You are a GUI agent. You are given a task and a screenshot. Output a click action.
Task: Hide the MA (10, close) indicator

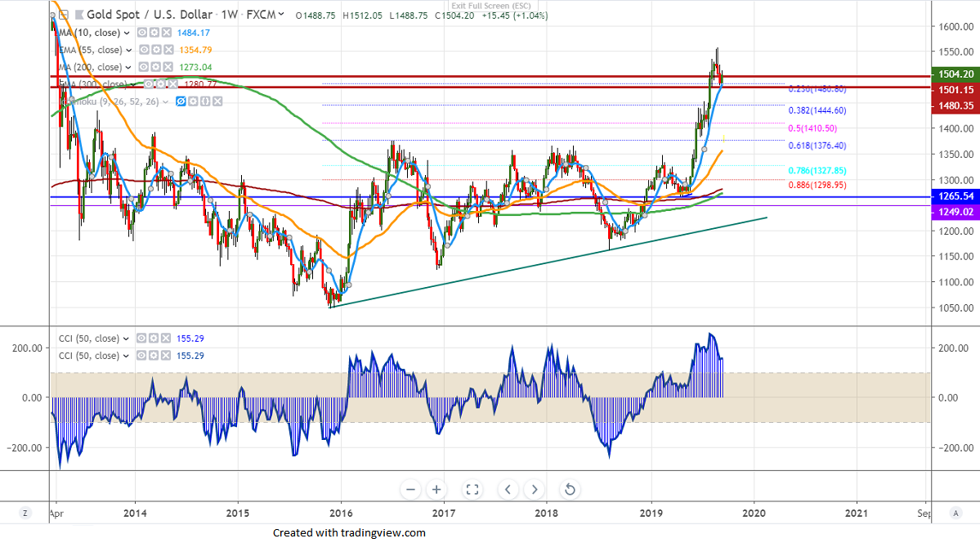coord(141,33)
